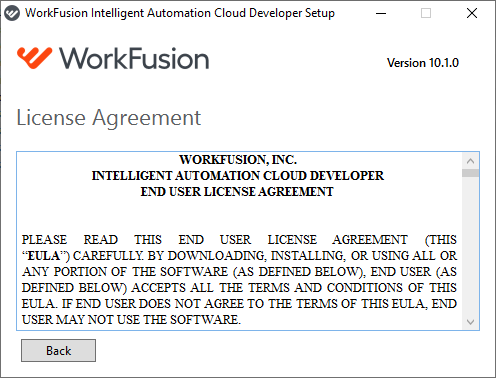
Task: Click the License Agreement heading
Action: [109, 118]
